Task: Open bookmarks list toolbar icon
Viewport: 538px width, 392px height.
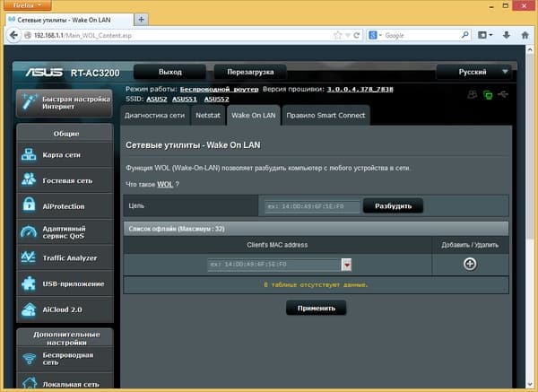Action: [485, 35]
